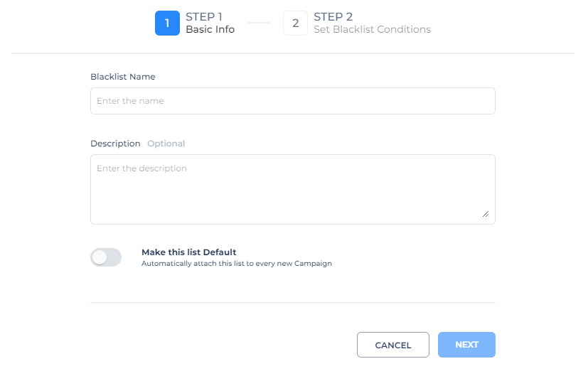Image resolution: width=588 pixels, height=376 pixels.
Task: Toggle the Make this list Default switch
Action: [x=106, y=257]
